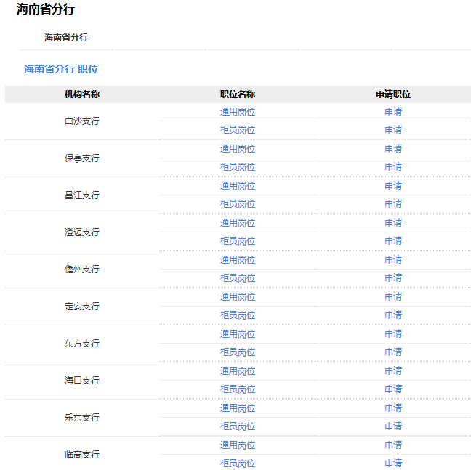Open 通用岗位 link for 乐东支行
The height and width of the screenshot is (470, 476).
238,408
